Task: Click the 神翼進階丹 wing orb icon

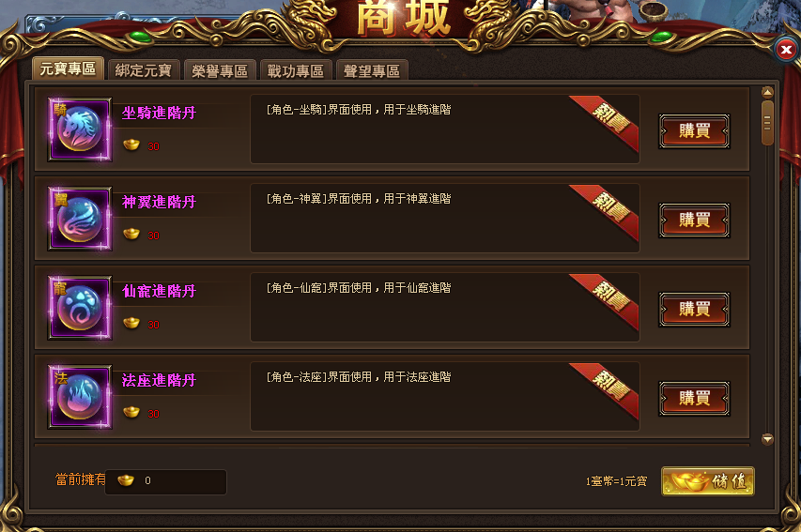Action: (x=80, y=219)
